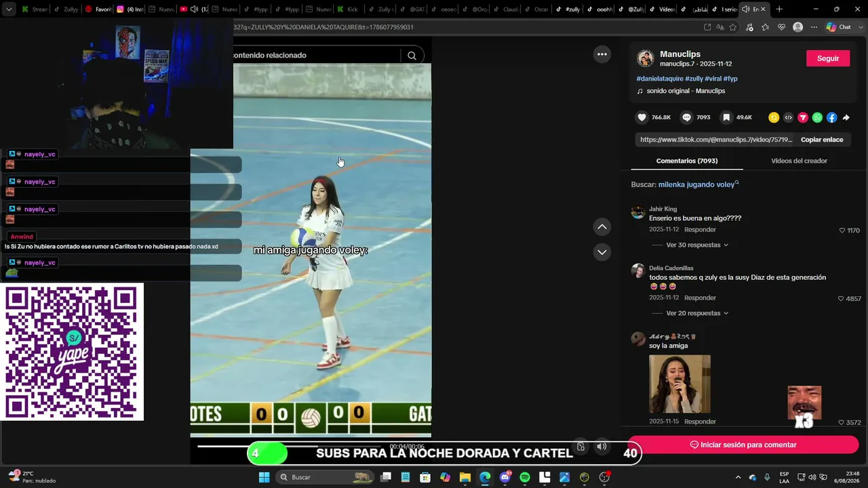Screen dimensions: 868x488
Task: Open File Explorer from the taskbar
Action: click(x=465, y=477)
